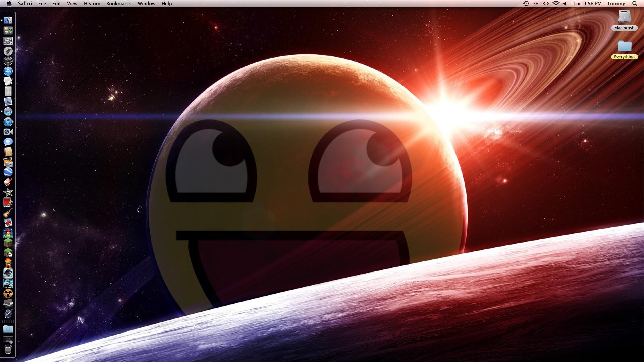Launch iMovie star icon
Viewport: 644px width, 362px height.
pos(8,192)
